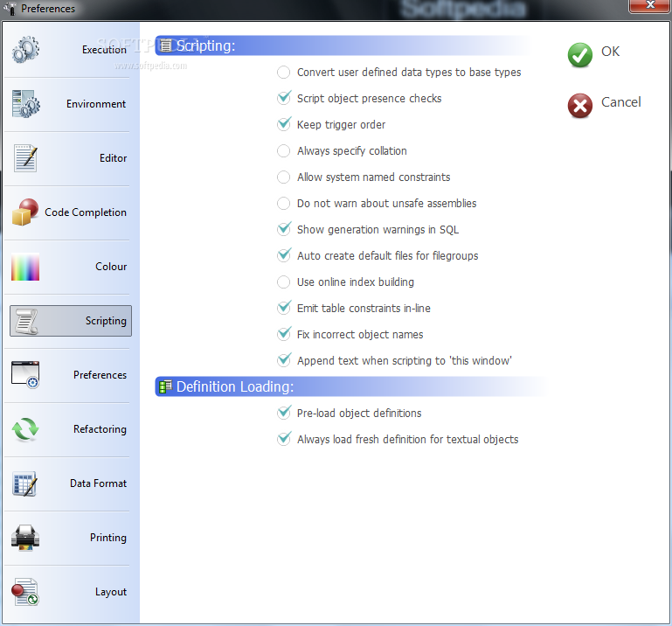Click the Scripting scroll icon

pos(26,321)
